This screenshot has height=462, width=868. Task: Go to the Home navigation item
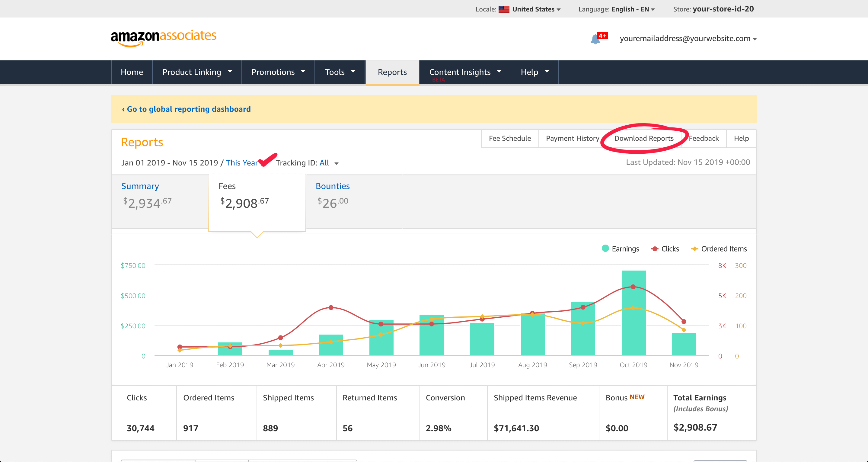coord(132,72)
